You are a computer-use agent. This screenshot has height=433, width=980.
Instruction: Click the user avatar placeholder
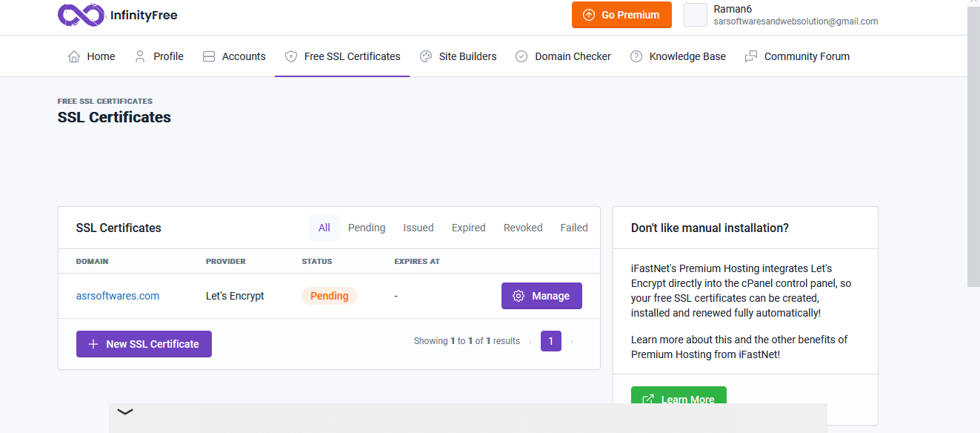click(x=696, y=15)
